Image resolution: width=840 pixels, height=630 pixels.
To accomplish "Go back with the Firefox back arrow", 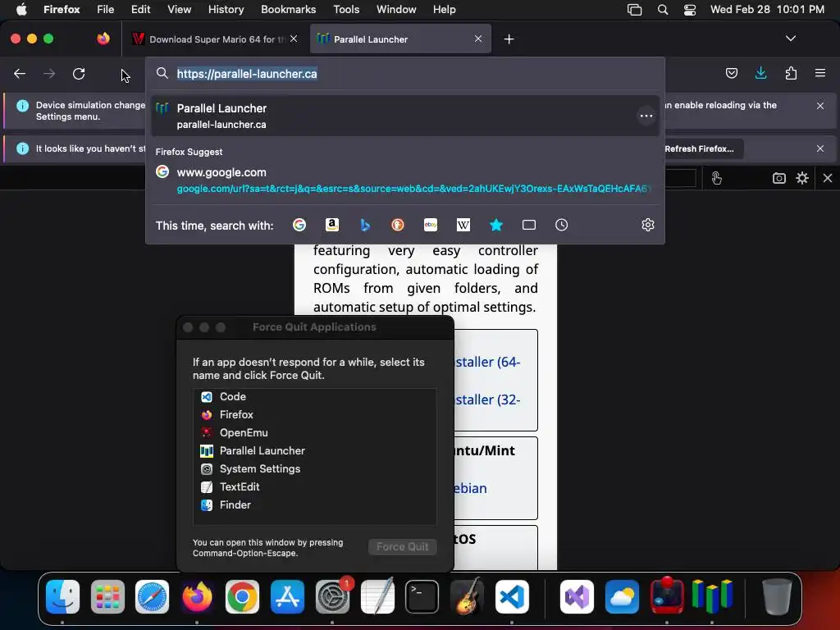I will pos(20,73).
